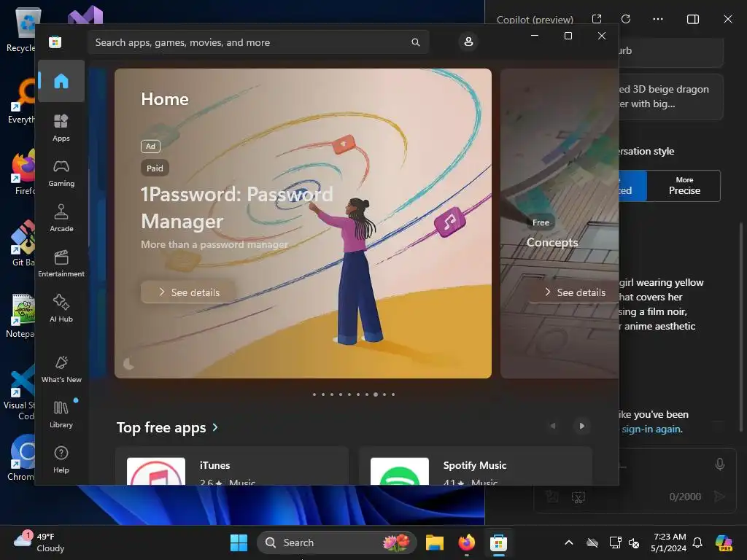Choose More Precise conversation style in Copilot
The height and width of the screenshot is (560, 747).
click(684, 186)
